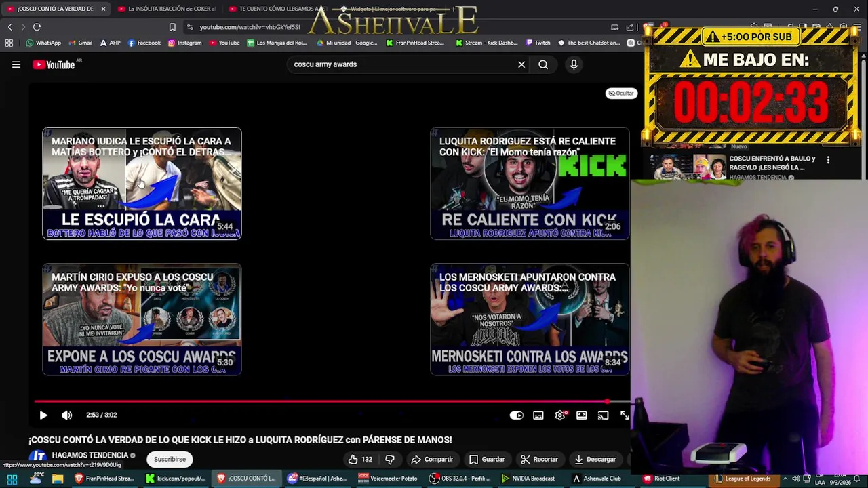Image resolution: width=868 pixels, height=488 pixels.
Task: Go to the YouTube home logo
Action: click(54, 64)
